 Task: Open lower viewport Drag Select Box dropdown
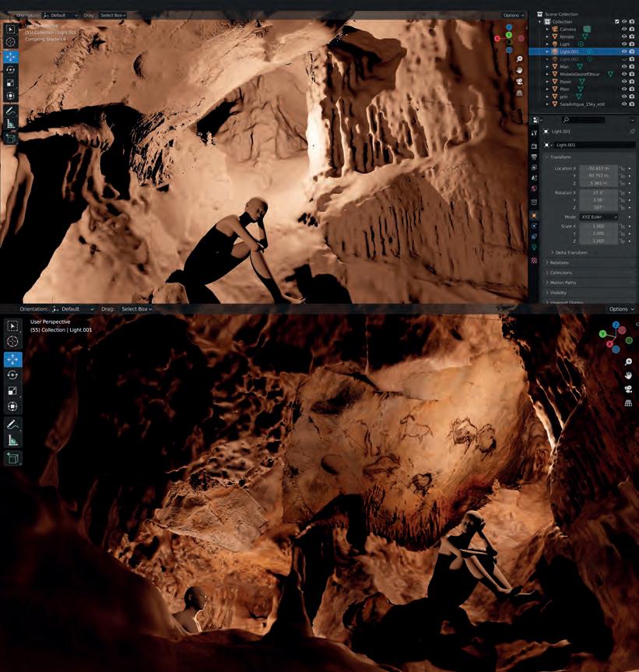(137, 309)
